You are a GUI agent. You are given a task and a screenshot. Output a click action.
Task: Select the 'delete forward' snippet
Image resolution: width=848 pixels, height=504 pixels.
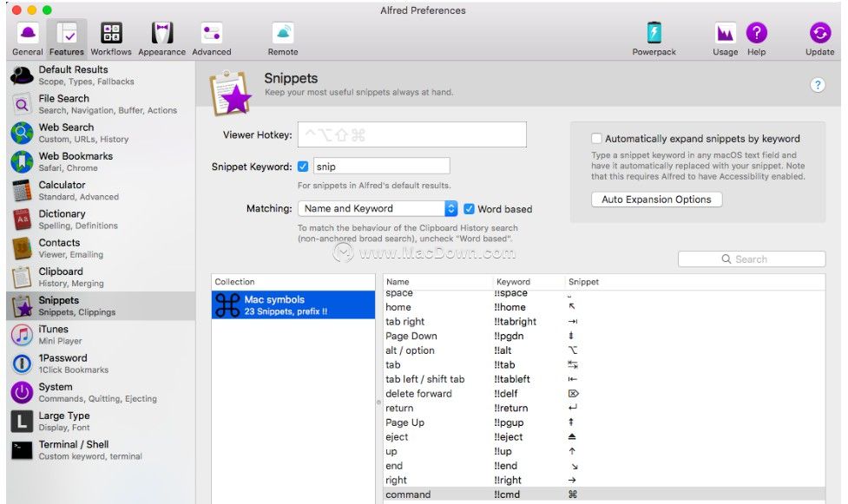604,394
